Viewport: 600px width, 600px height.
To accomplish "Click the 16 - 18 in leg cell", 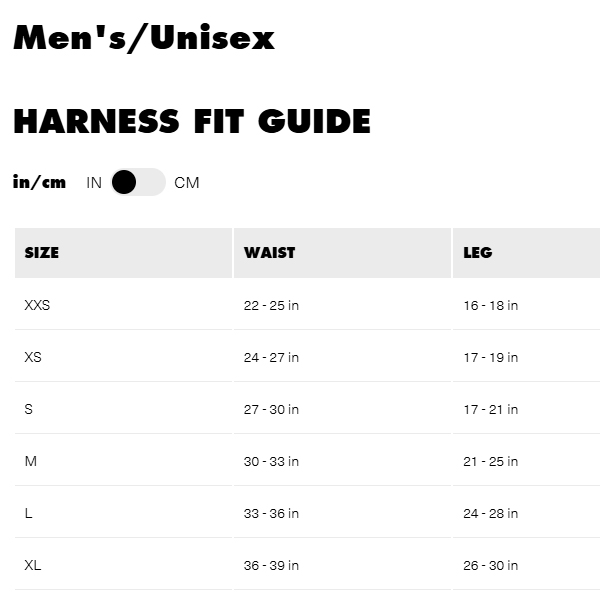I will pyautogui.click(x=490, y=305).
